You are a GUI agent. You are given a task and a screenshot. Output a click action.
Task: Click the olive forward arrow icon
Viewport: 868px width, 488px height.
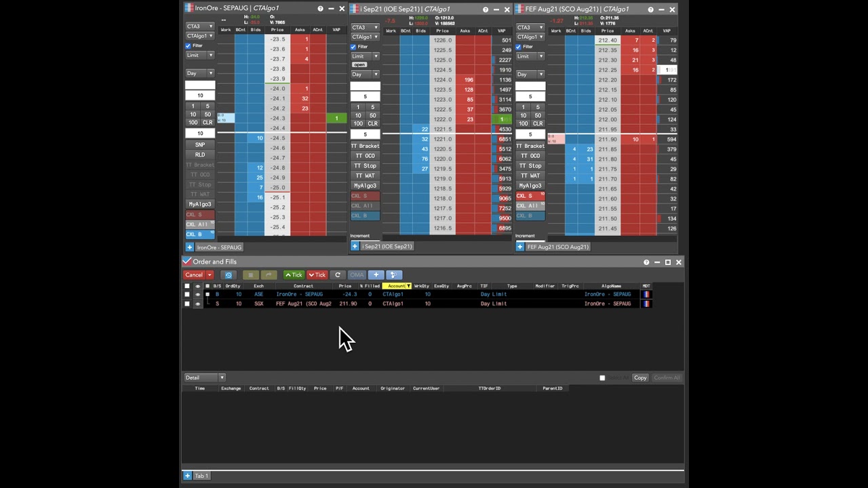click(269, 275)
